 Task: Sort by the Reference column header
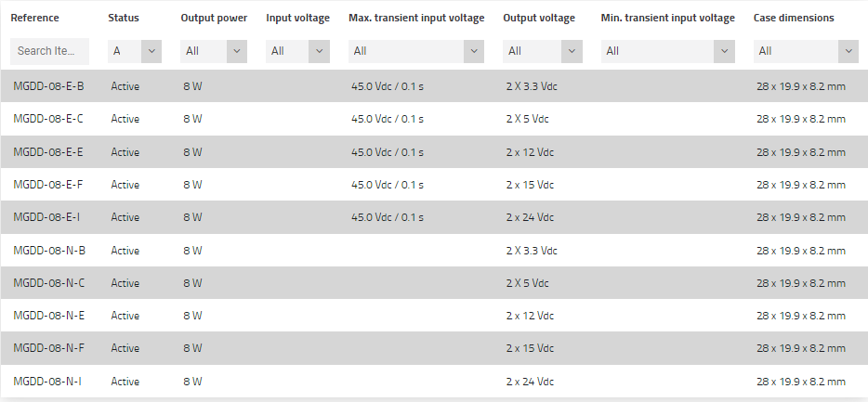coord(34,18)
